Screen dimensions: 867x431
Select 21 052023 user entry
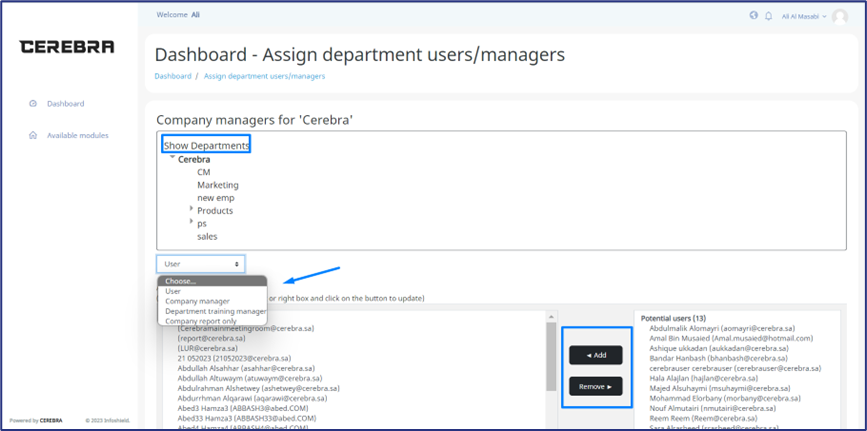234,359
